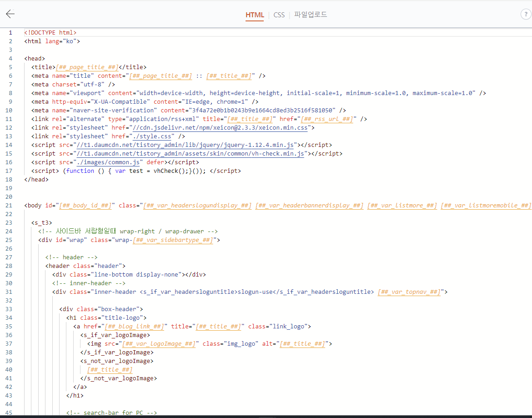The image size is (532, 418).
Task: Click the [##_blog_link_##] variable
Action: [x=134, y=327]
